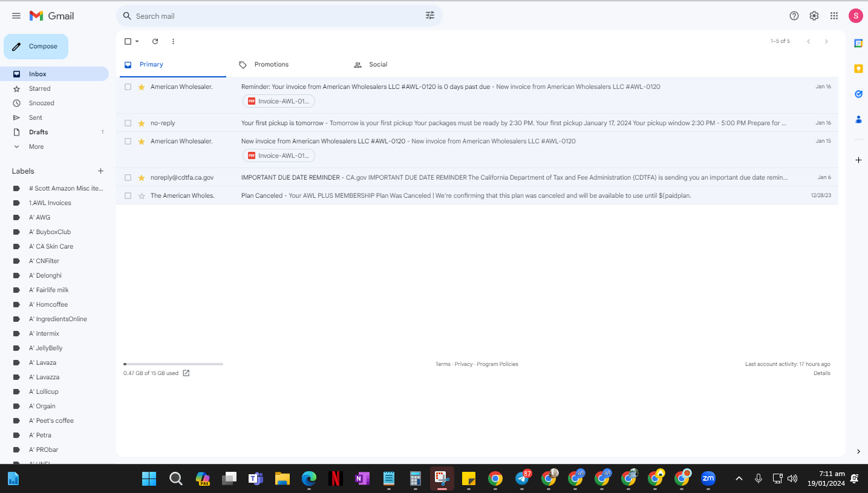Open Telegram from the taskbar
This screenshot has width=868, height=493.
pyautogui.click(x=522, y=478)
